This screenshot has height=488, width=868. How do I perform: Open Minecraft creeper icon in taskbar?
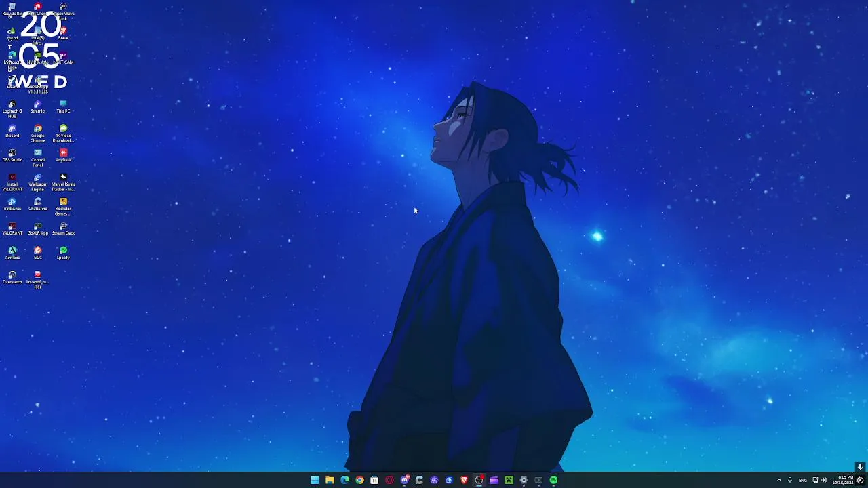point(509,480)
